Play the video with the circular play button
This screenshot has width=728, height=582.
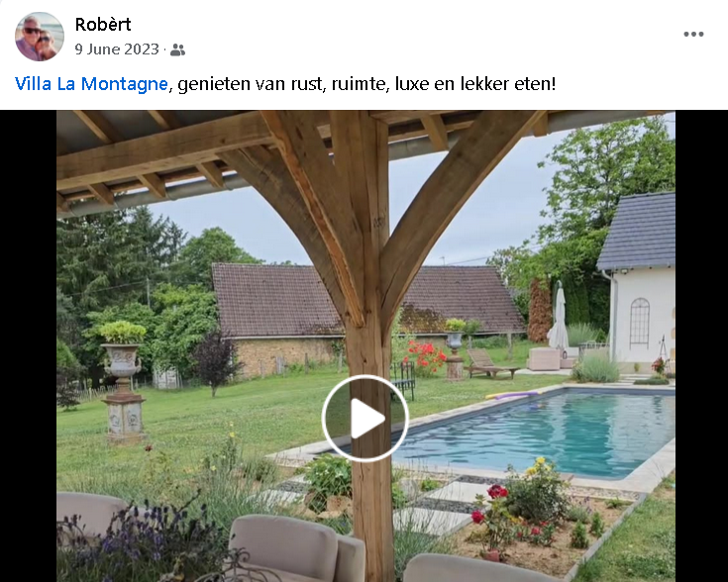pos(364,419)
